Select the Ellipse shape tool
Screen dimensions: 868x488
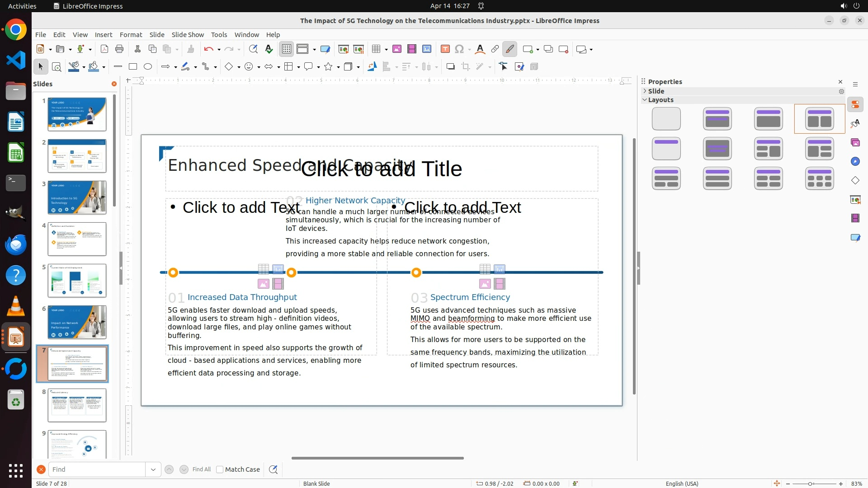coord(148,67)
